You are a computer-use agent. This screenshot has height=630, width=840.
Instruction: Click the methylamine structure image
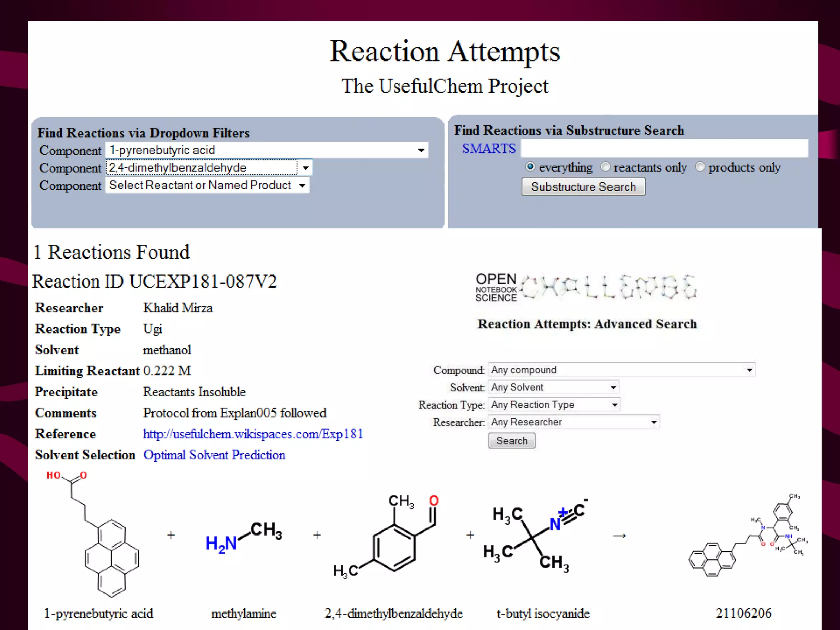(244, 537)
